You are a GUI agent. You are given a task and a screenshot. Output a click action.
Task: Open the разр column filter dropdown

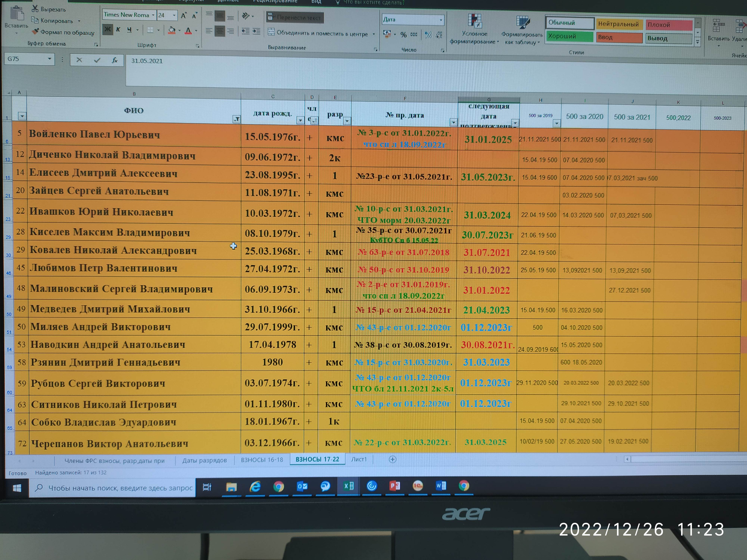coord(347,121)
